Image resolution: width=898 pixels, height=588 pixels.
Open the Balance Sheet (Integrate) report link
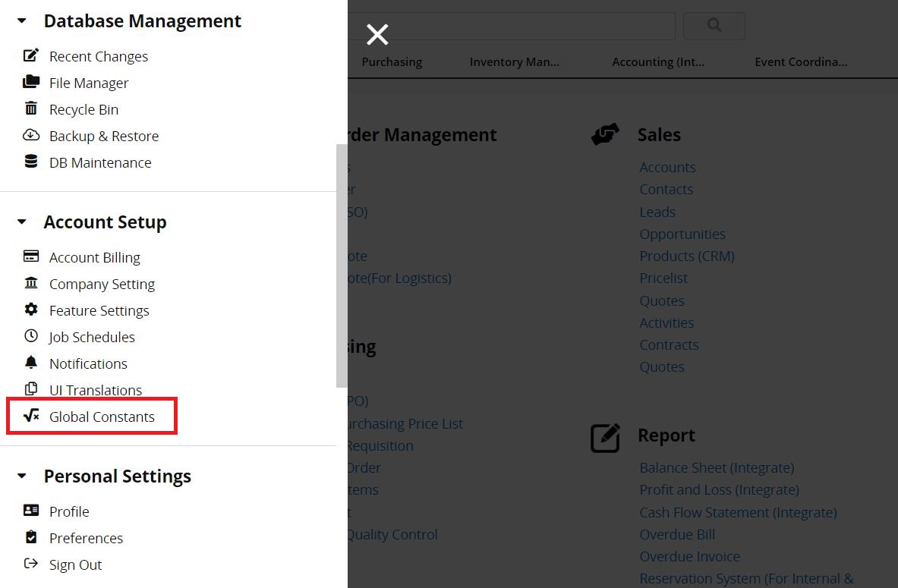pyautogui.click(x=716, y=467)
